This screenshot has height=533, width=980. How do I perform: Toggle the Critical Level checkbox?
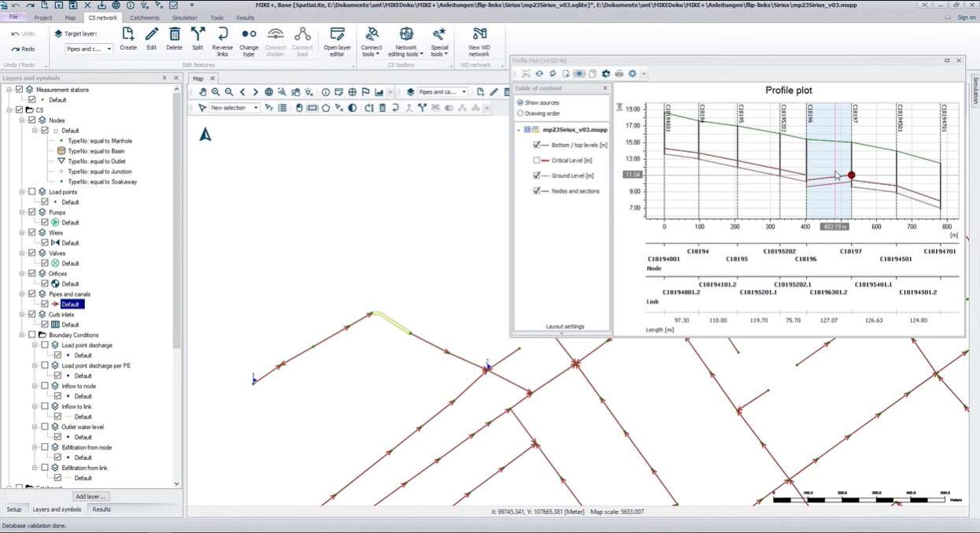pyautogui.click(x=537, y=161)
